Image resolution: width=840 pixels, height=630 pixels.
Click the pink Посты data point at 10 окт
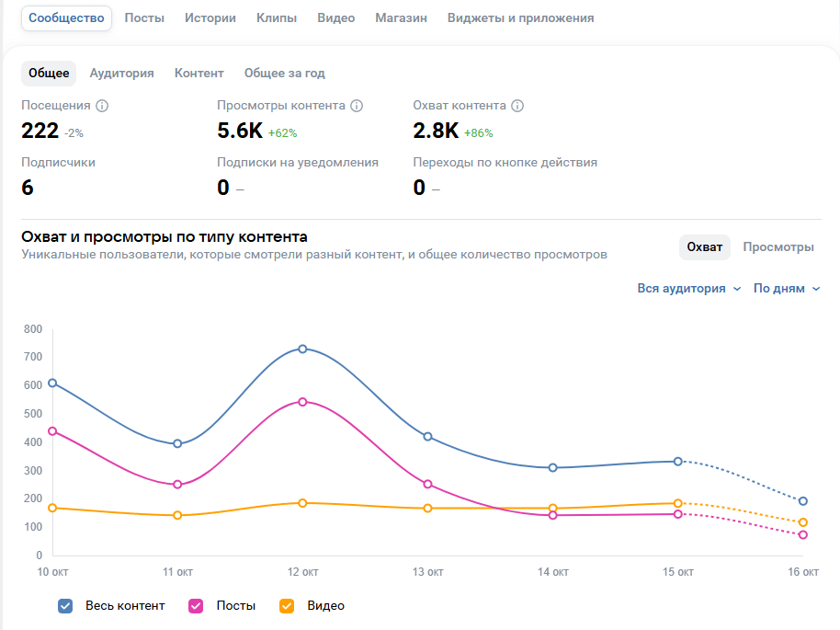point(52,430)
